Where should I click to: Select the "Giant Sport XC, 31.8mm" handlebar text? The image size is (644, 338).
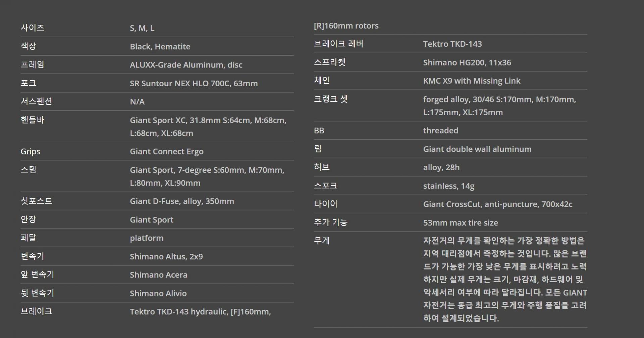(175, 120)
